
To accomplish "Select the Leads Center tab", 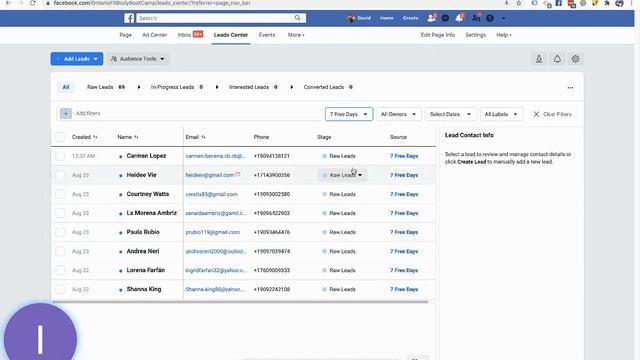I will 231,35.
